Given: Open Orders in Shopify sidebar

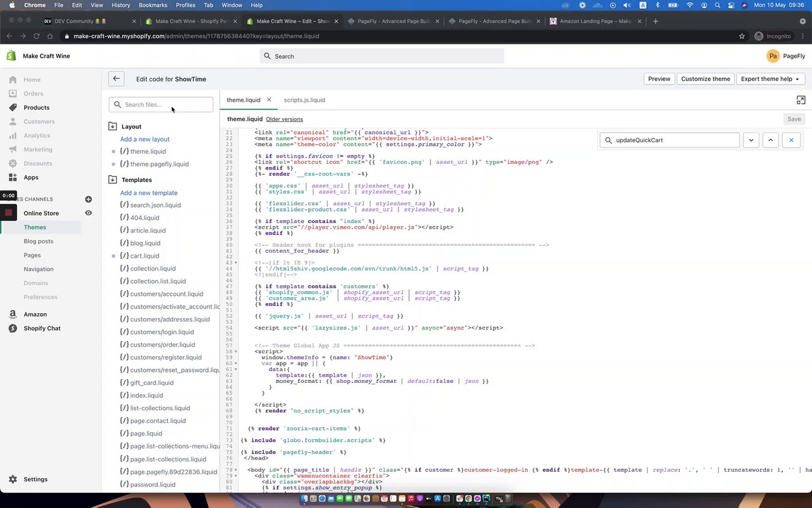Looking at the screenshot, I should click(x=33, y=93).
